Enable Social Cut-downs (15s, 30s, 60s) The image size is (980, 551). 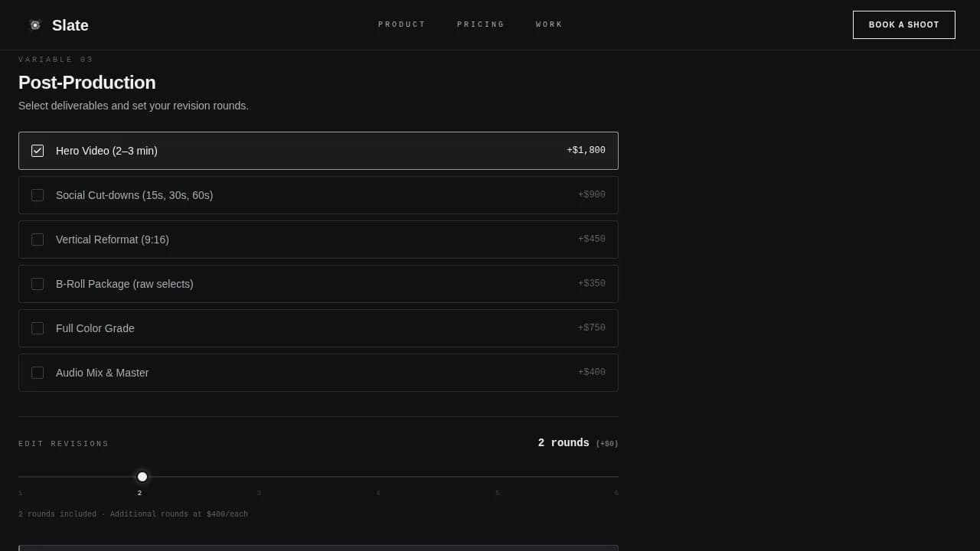pyautogui.click(x=38, y=195)
